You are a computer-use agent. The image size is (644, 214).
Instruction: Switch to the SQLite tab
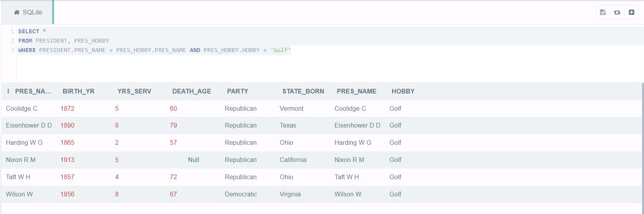tap(27, 13)
